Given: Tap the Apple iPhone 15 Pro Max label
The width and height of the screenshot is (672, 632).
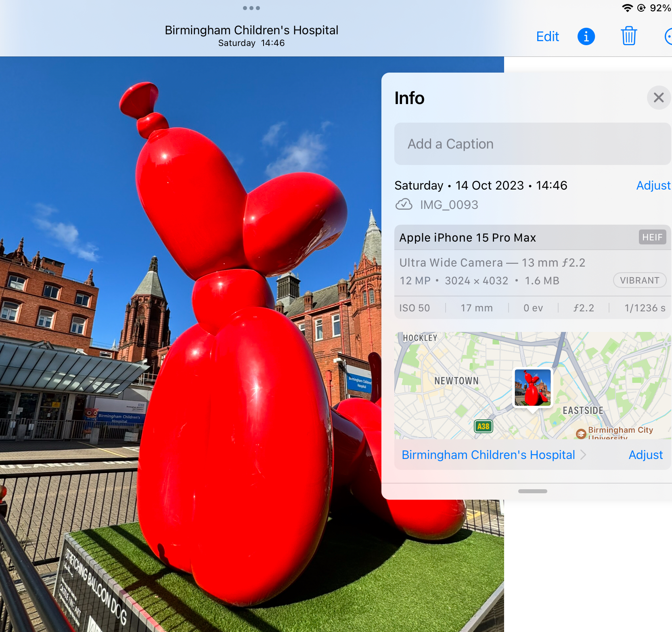Looking at the screenshot, I should pyautogui.click(x=467, y=238).
